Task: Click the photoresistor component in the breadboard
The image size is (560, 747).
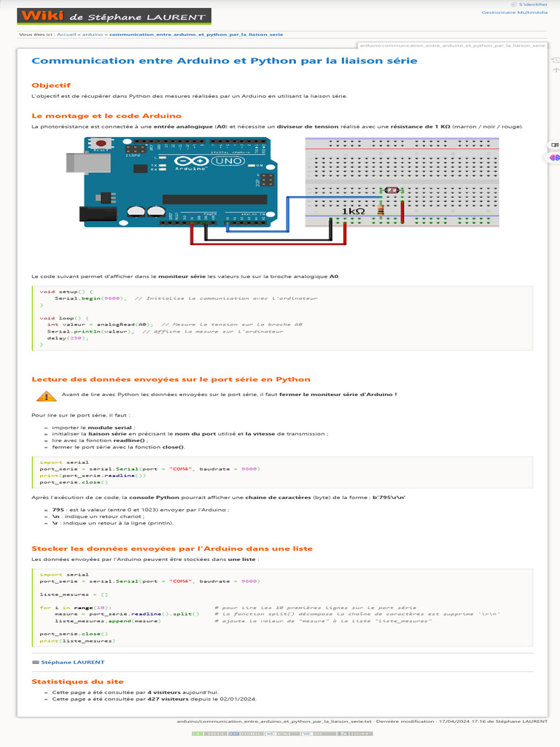Action: [392, 190]
